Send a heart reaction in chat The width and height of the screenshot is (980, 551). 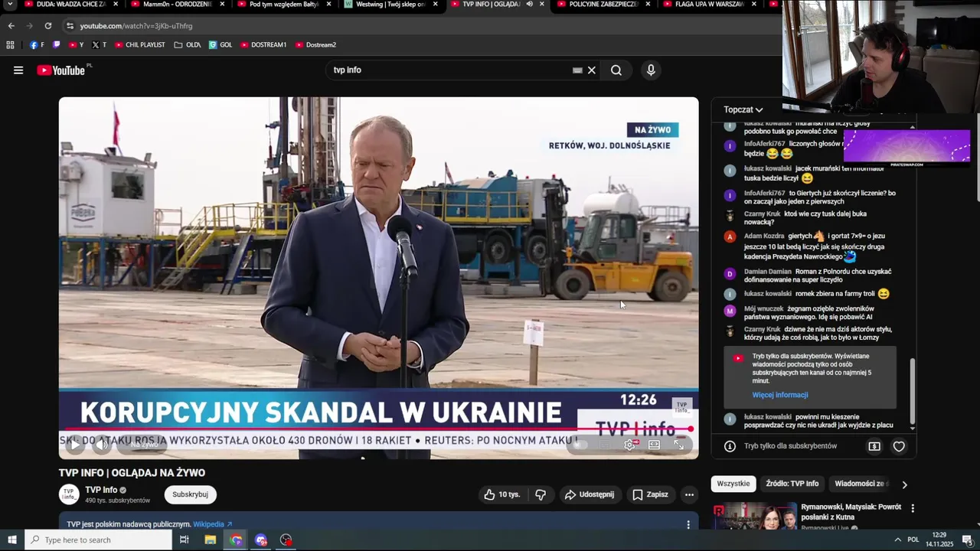click(x=899, y=446)
